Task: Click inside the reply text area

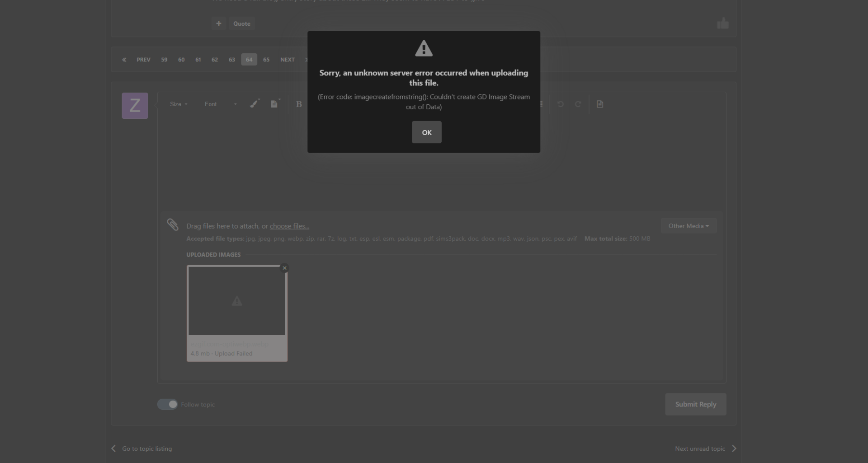Action: 442,163
